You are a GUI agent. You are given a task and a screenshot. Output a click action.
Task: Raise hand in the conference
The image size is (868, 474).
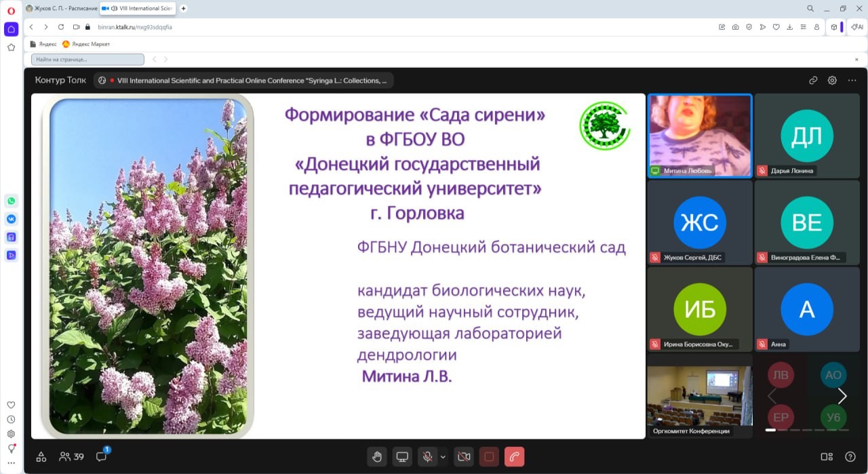[x=377, y=457]
